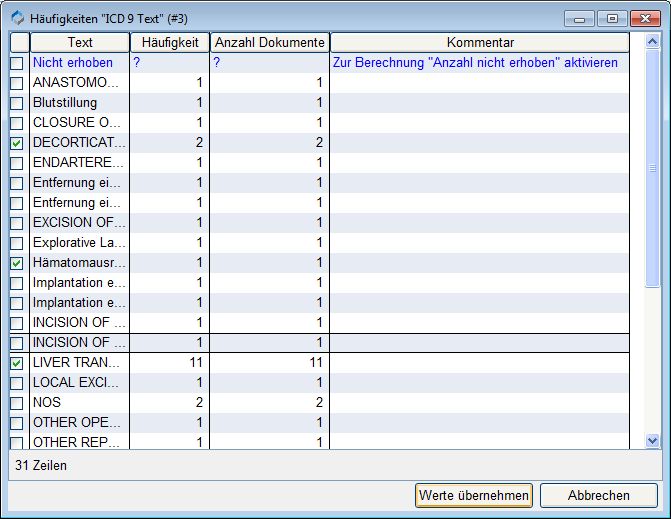Click the Abbrechen button
The height and width of the screenshot is (519, 671).
coord(599,495)
